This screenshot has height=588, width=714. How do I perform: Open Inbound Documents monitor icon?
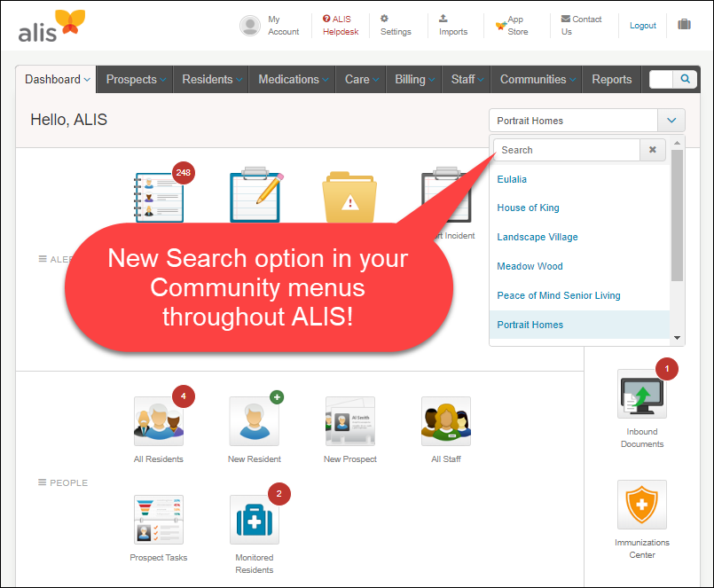point(642,394)
